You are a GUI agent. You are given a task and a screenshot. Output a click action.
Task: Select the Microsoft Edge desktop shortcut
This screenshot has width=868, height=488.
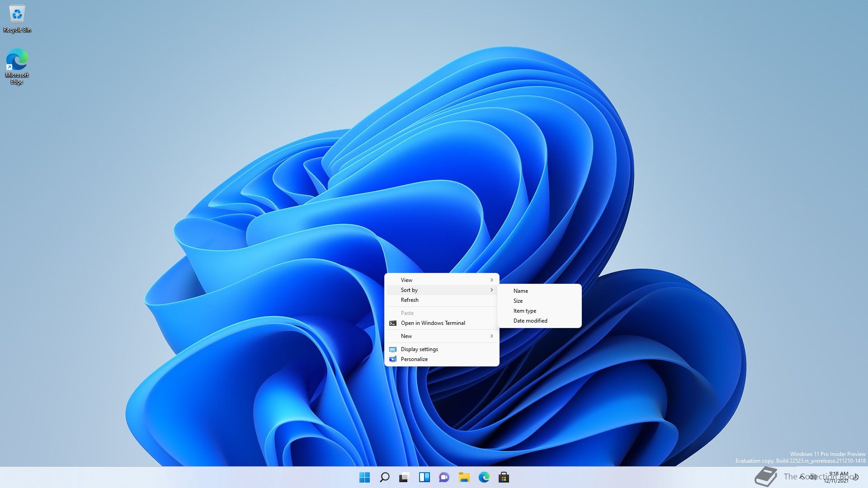[x=17, y=67]
